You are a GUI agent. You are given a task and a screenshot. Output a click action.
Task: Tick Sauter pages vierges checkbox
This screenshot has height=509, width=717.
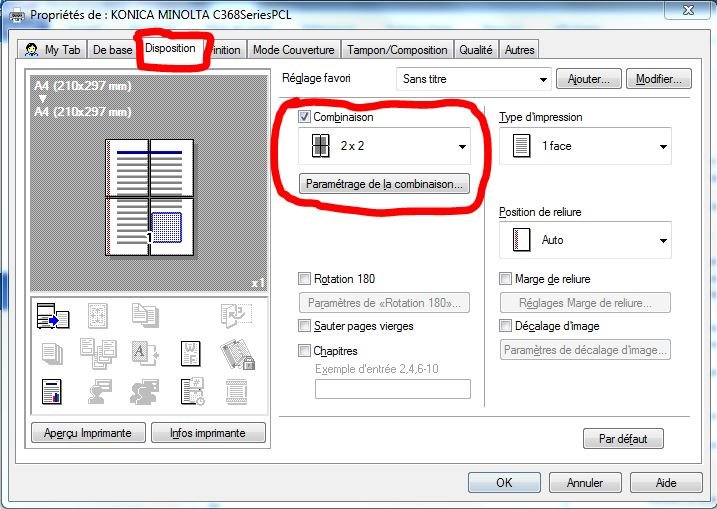click(304, 326)
